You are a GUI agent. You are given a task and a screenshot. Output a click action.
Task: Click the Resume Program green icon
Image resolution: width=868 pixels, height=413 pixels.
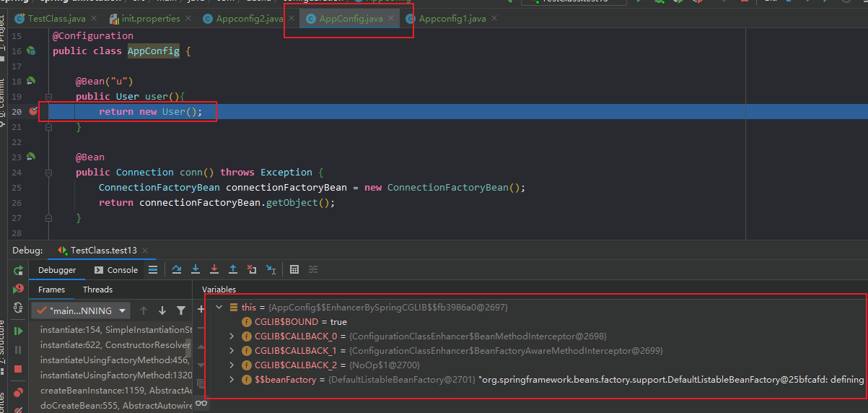[x=19, y=331]
